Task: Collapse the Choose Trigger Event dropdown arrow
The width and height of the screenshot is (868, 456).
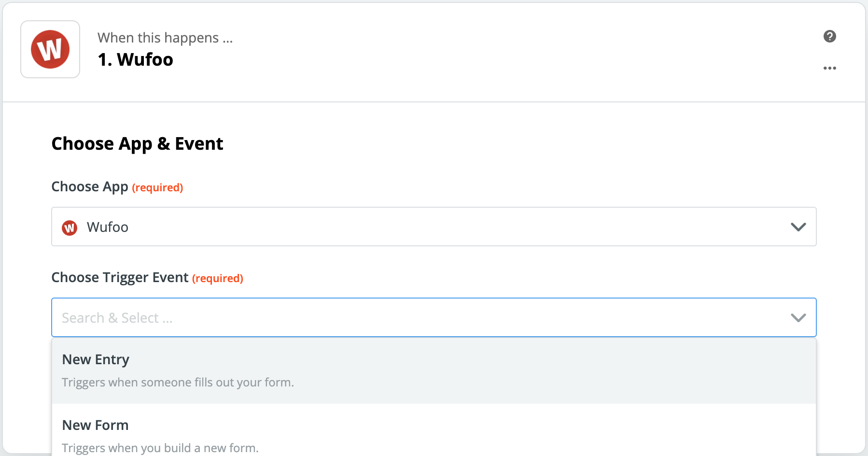Action: pos(798,317)
